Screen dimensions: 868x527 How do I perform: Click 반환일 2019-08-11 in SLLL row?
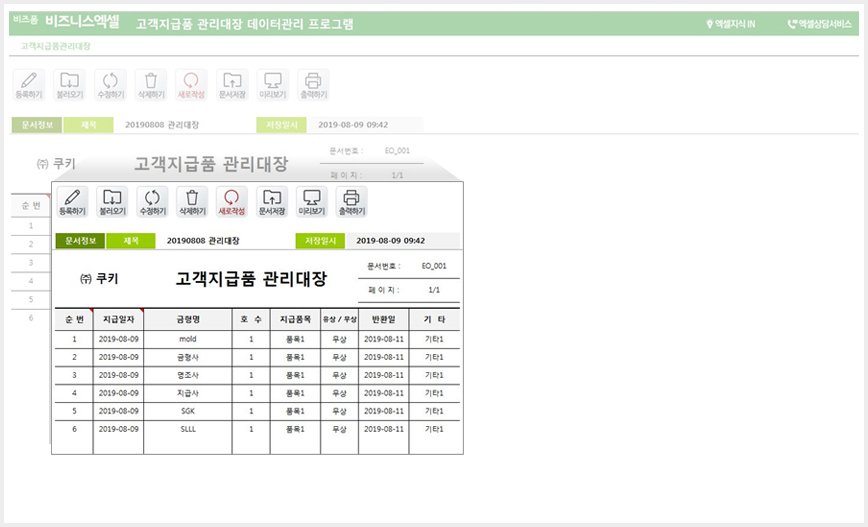[384, 429]
